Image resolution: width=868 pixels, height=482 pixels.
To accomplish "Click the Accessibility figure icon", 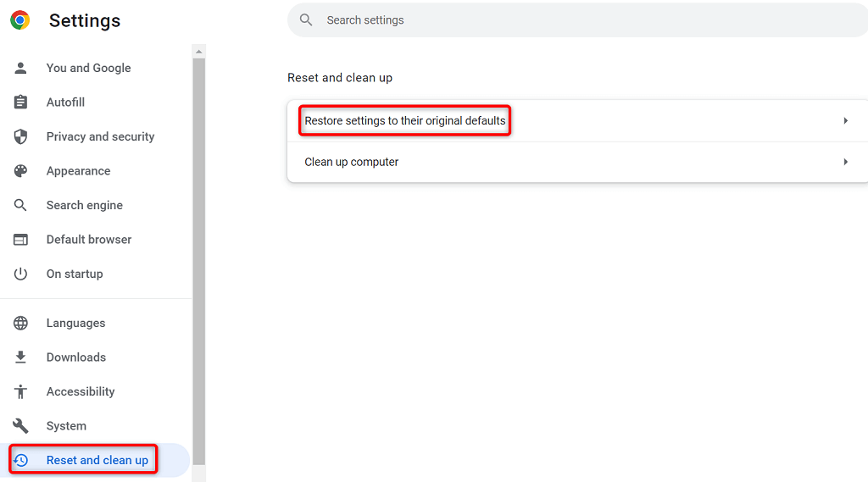I will 20,391.
